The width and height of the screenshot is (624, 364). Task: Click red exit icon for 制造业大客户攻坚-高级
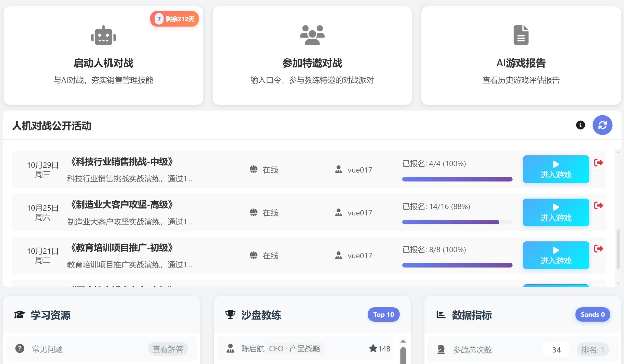(x=598, y=205)
